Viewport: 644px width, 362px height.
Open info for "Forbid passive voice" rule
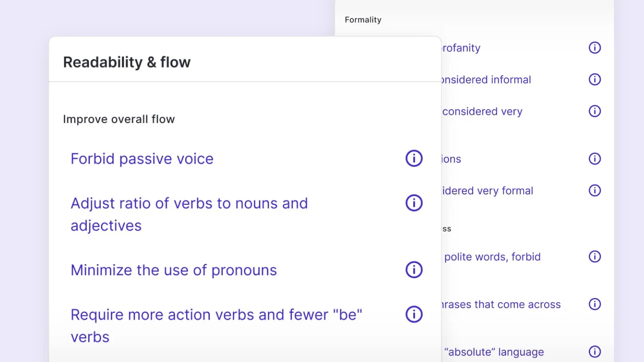[414, 158]
